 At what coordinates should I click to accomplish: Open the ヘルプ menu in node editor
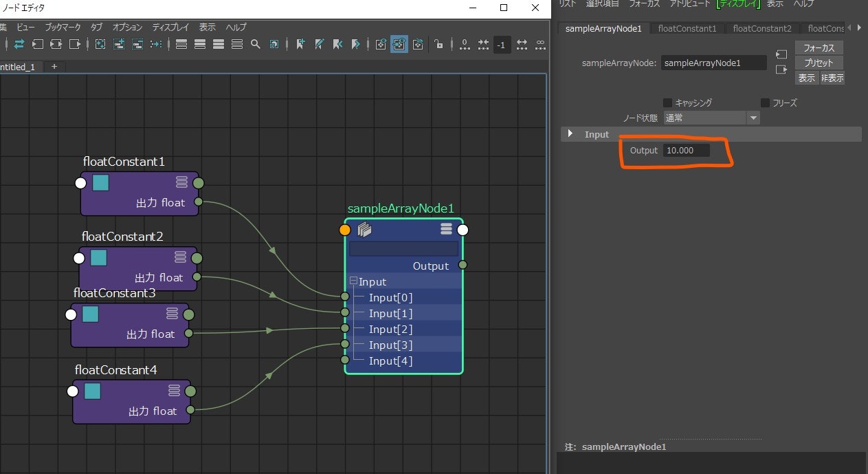[x=236, y=27]
